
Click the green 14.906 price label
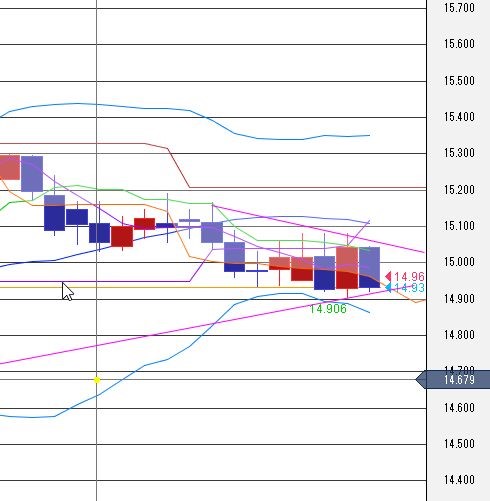[x=328, y=309]
